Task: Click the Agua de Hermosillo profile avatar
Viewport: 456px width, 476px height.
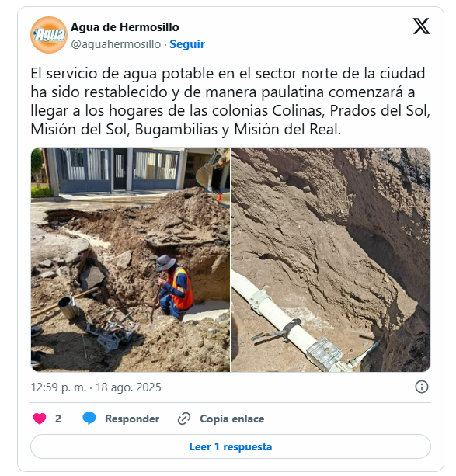Action: (49, 35)
